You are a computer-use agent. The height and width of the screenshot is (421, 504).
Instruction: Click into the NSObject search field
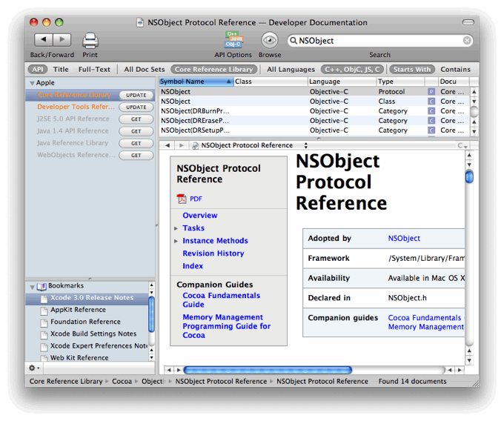pos(380,41)
